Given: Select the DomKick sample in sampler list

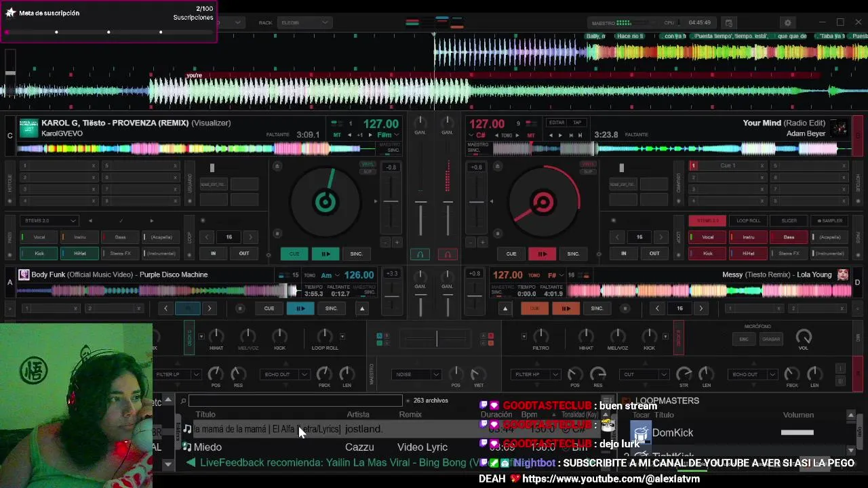Looking at the screenshot, I should pos(739,432).
